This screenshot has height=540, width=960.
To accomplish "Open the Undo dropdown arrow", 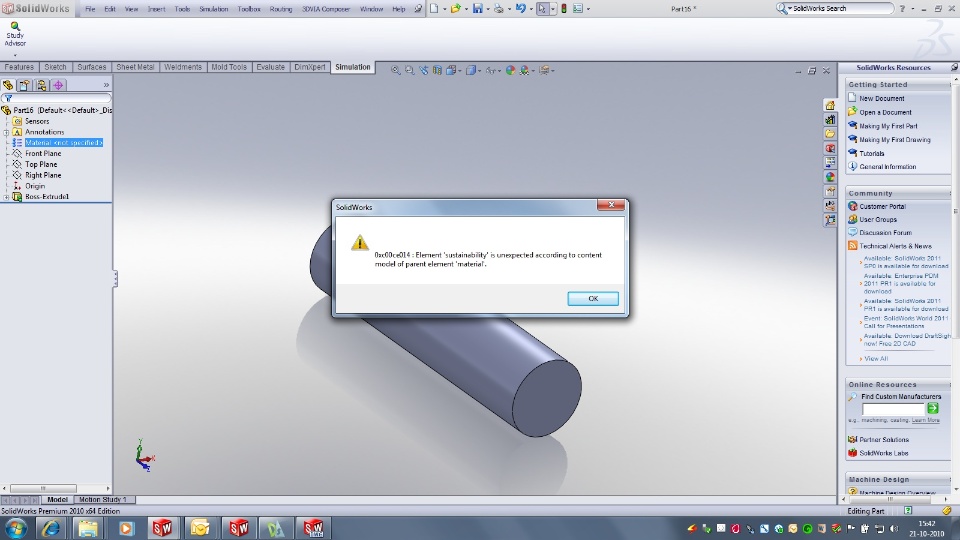I will click(531, 9).
